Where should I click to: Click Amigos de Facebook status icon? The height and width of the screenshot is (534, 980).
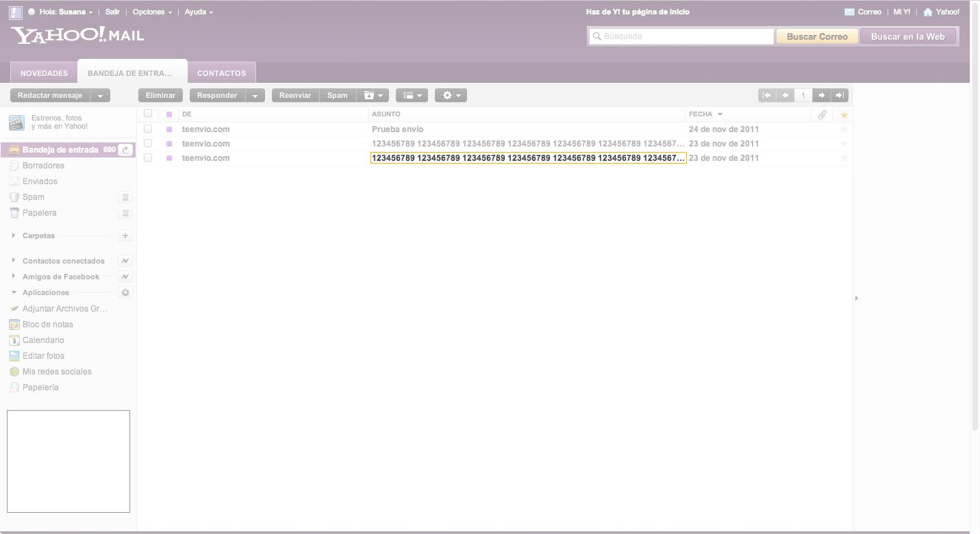click(125, 277)
